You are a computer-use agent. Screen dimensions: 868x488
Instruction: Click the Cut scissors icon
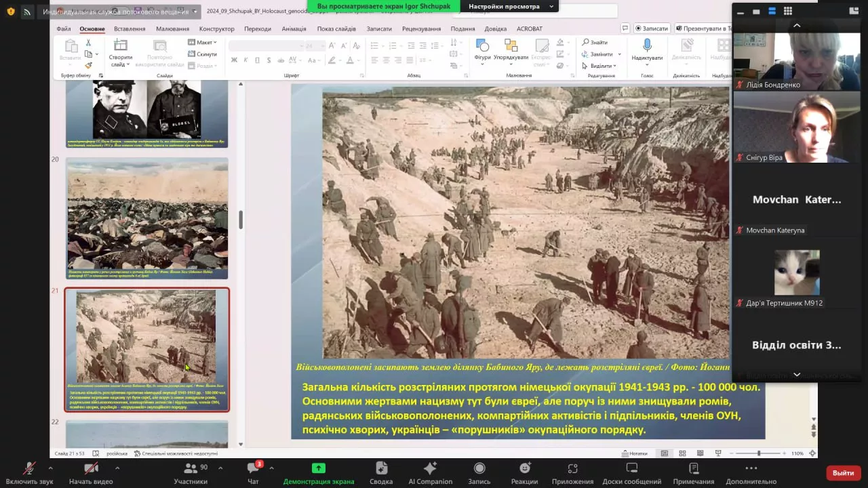coord(88,43)
